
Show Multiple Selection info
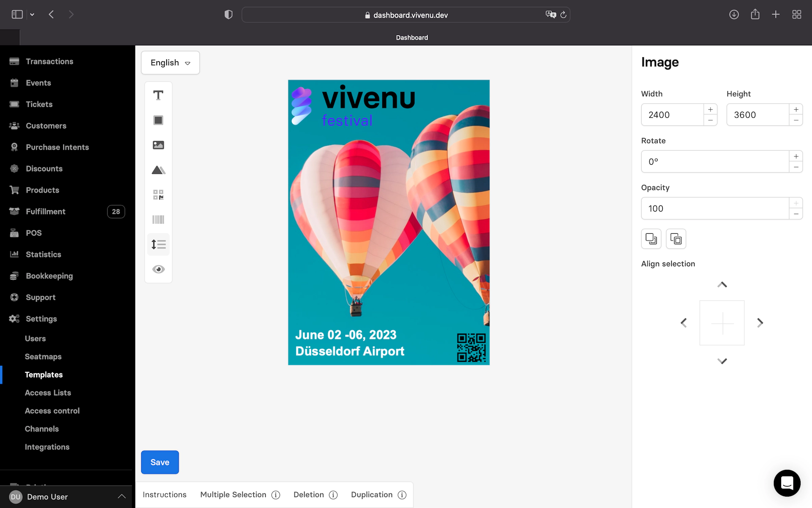(x=276, y=495)
